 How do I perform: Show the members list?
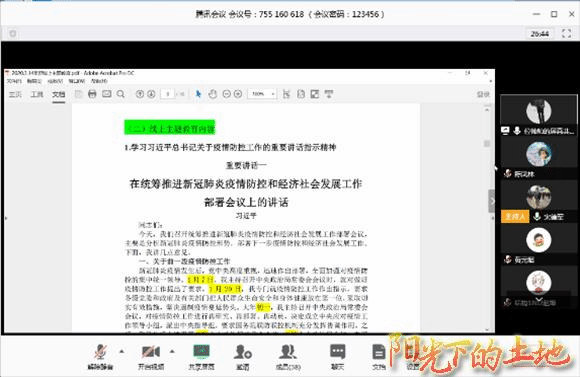point(288,356)
